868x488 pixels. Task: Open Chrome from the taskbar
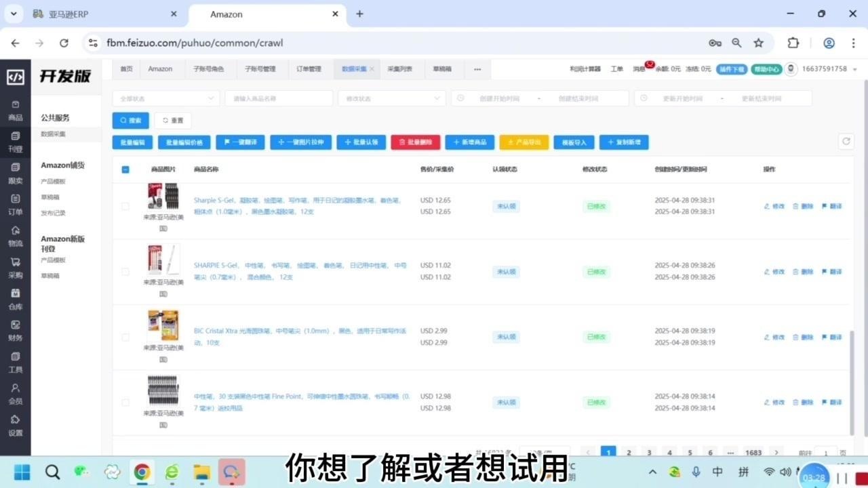[142, 472]
